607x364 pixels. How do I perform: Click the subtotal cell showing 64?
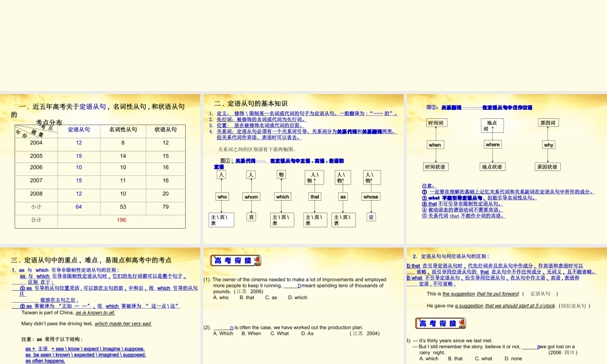click(78, 207)
